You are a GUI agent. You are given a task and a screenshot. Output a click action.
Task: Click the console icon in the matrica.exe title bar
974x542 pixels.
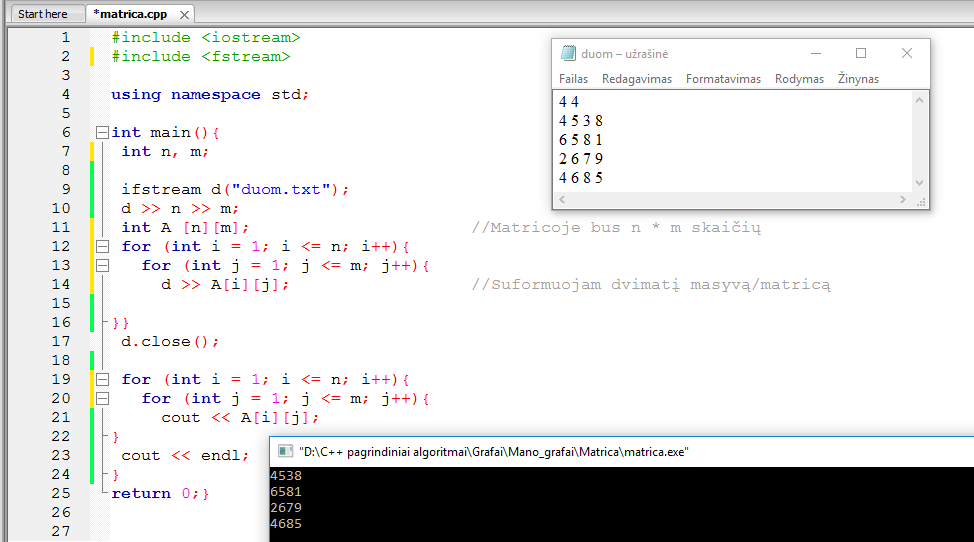click(285, 451)
